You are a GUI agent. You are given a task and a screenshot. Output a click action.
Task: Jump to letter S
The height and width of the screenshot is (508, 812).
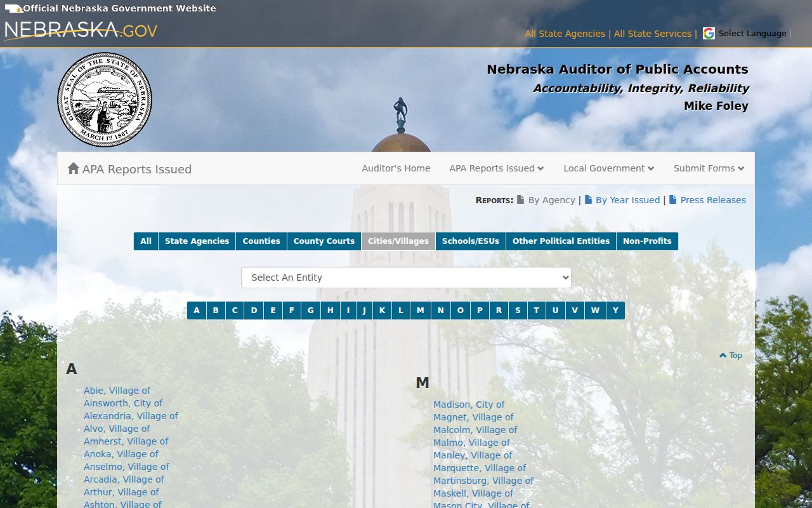tap(518, 311)
